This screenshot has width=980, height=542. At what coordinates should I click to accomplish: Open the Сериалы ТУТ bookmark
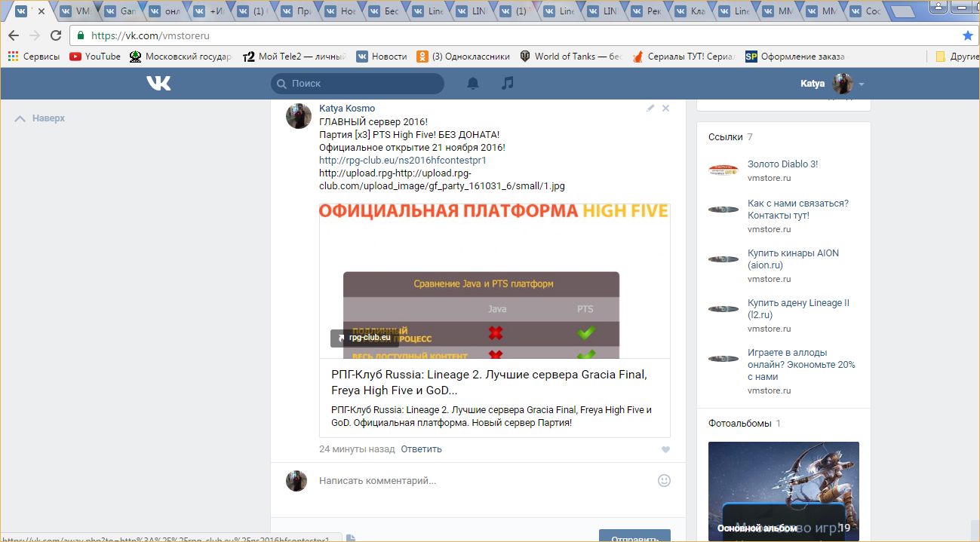[684, 57]
